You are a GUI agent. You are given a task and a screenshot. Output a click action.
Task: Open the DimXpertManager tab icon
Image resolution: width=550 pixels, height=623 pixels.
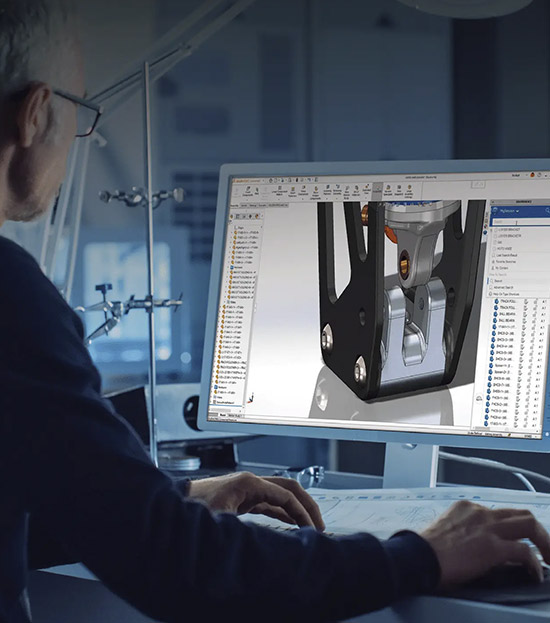pyautogui.click(x=250, y=217)
